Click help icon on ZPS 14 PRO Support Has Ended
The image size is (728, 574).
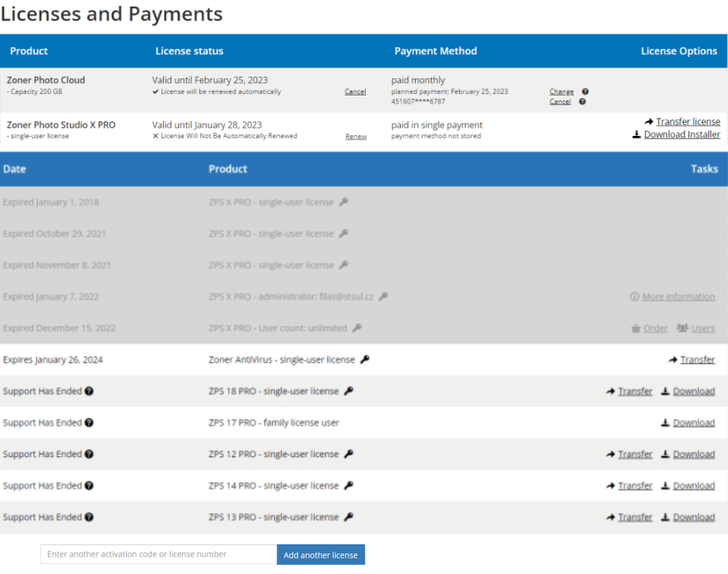click(x=89, y=486)
